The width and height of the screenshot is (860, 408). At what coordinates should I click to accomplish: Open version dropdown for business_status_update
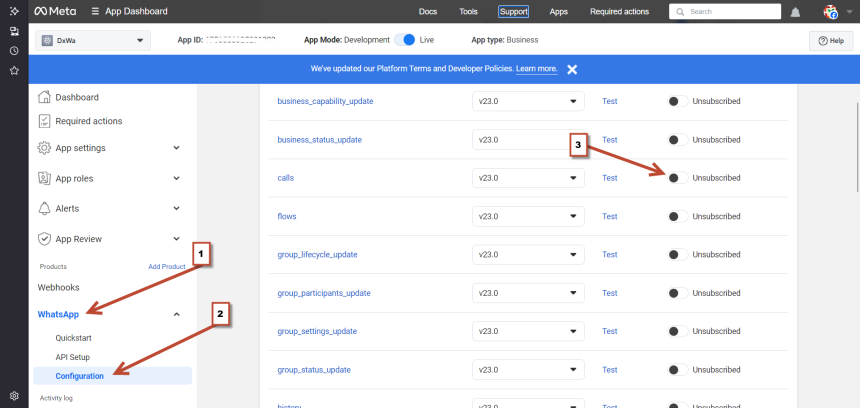[x=528, y=139]
